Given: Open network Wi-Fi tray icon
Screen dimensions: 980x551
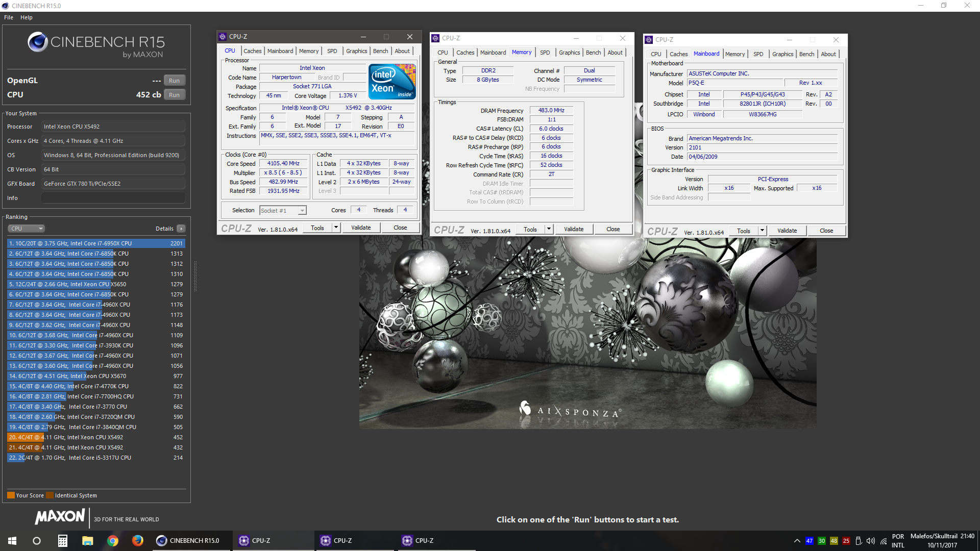Looking at the screenshot, I should coord(884,541).
